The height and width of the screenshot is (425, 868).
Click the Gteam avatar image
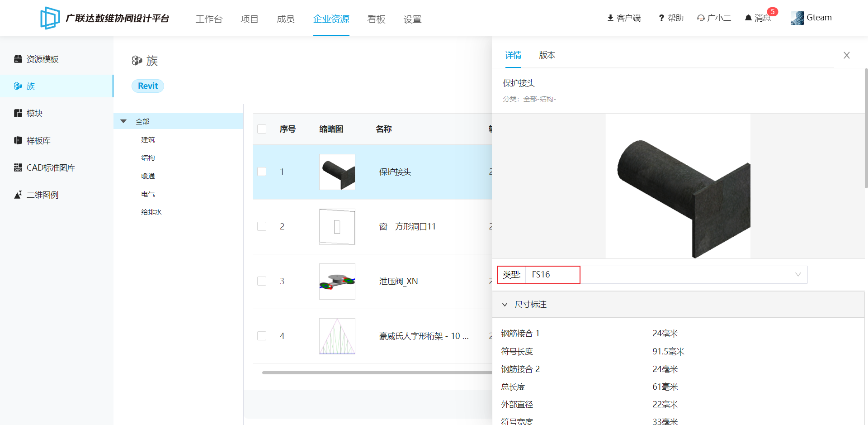tap(797, 18)
